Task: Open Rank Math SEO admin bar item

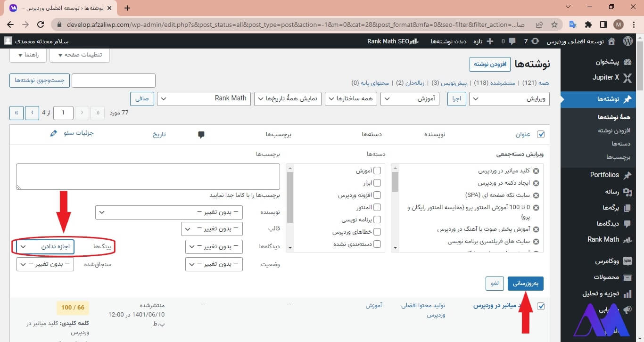Action: pyautogui.click(x=393, y=41)
